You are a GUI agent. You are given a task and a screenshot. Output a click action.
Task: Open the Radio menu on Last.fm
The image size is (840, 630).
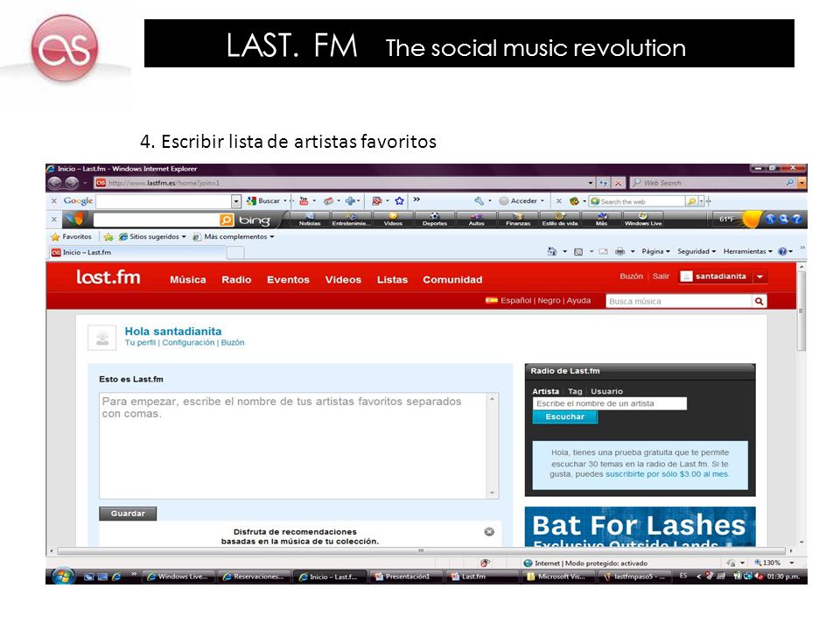pyautogui.click(x=236, y=280)
